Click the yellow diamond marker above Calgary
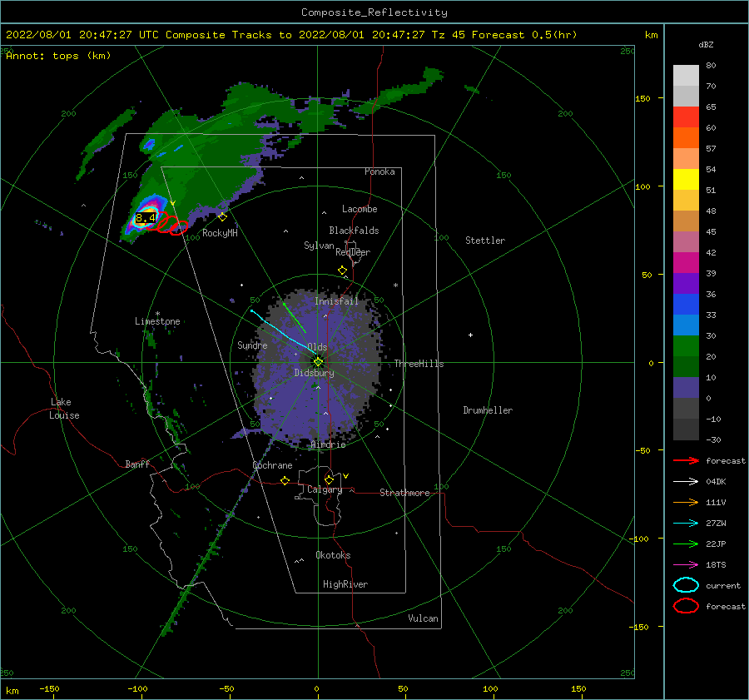Viewport: 749px width, 700px height. coord(329,479)
